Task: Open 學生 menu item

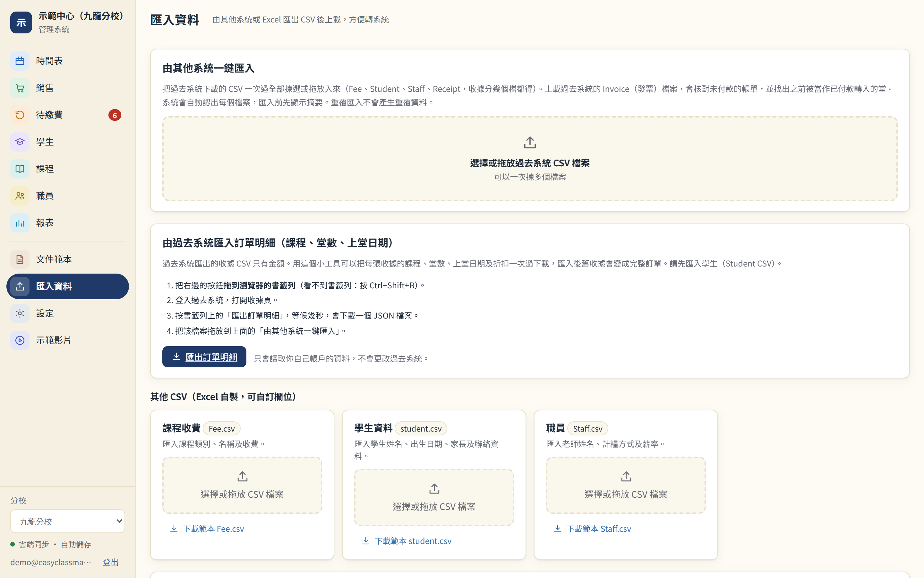Action: (68, 142)
